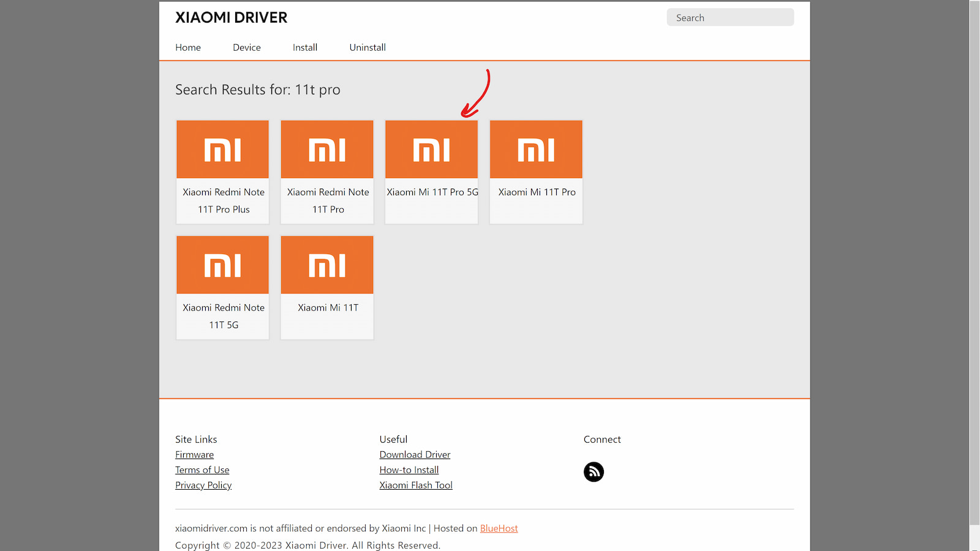This screenshot has height=551, width=980.
Task: Click the Mi logo above Xiaomi Mi 11T
Action: [327, 265]
